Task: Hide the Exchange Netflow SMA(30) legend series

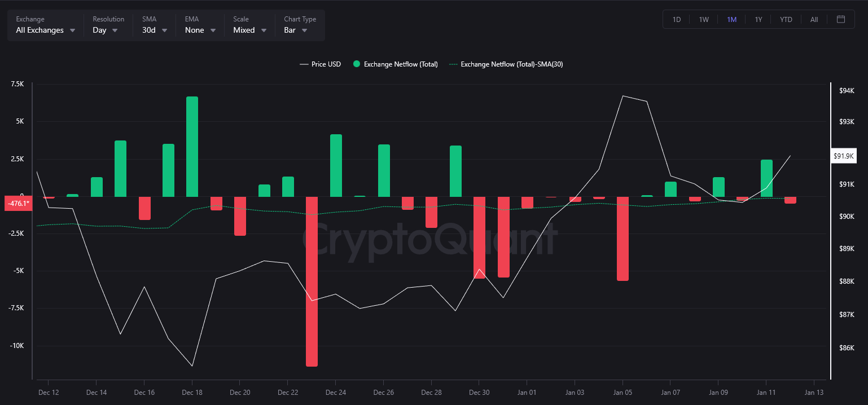Action: click(x=506, y=64)
